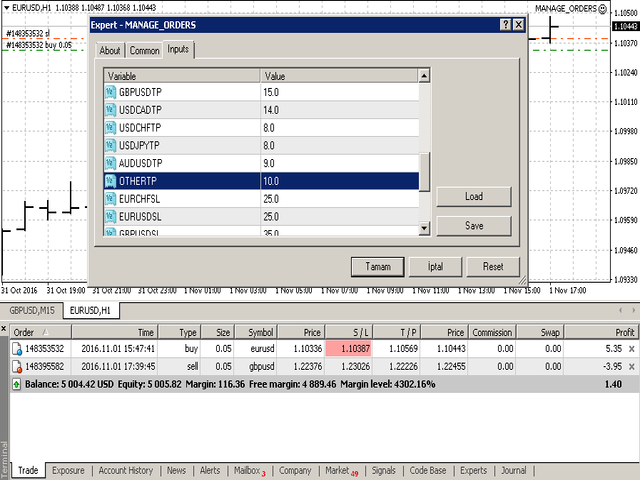640x480 pixels.
Task: Open the Trade terminal tab
Action: [x=28, y=471]
